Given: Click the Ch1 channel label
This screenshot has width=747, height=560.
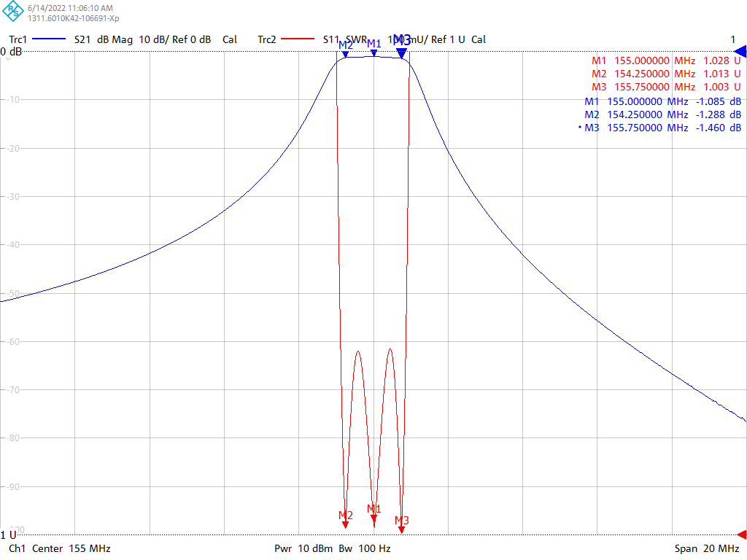Looking at the screenshot, I should pos(18,548).
